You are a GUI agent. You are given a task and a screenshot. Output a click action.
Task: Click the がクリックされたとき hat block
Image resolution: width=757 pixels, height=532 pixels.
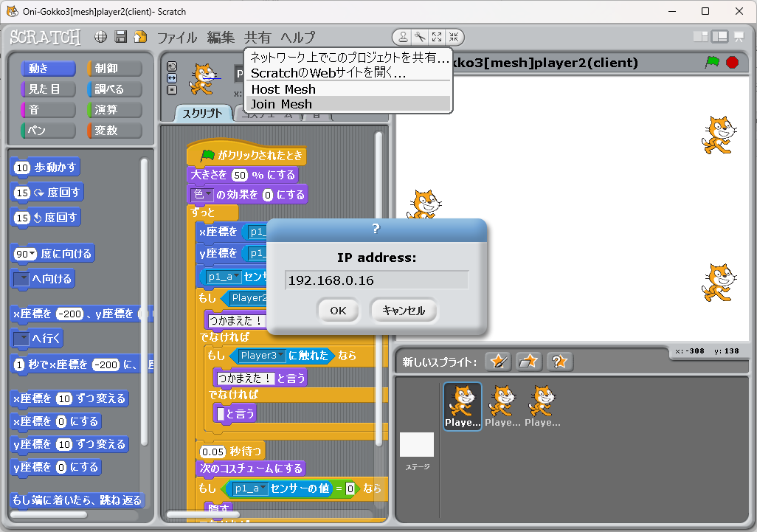pos(246,154)
